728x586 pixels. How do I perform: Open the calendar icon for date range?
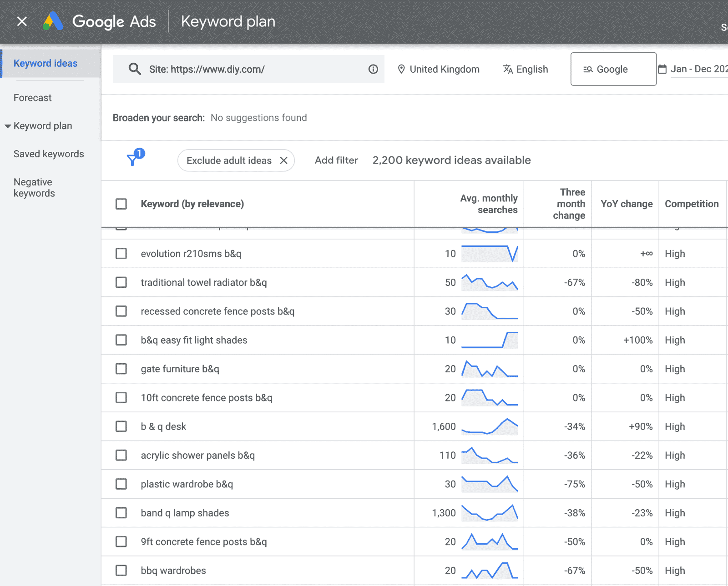click(663, 69)
